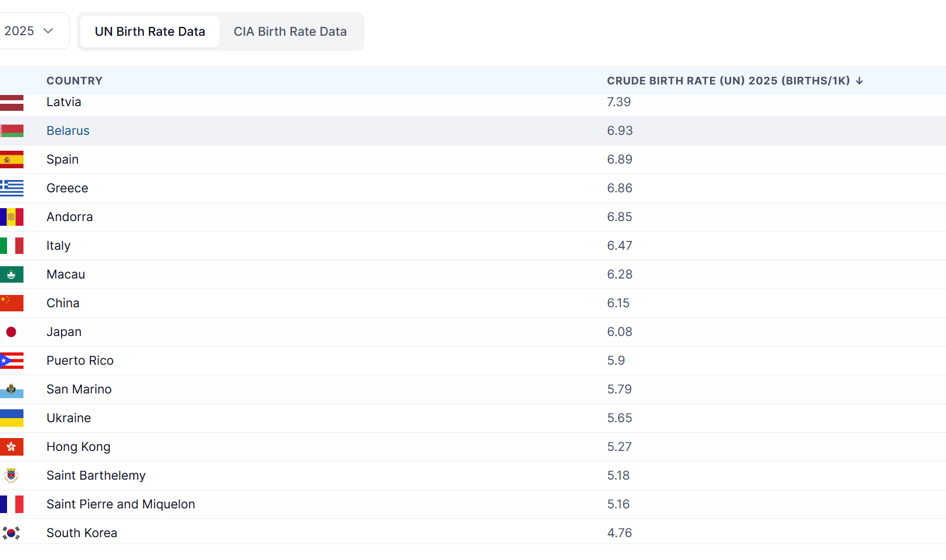Select the Italy country name

(x=59, y=246)
